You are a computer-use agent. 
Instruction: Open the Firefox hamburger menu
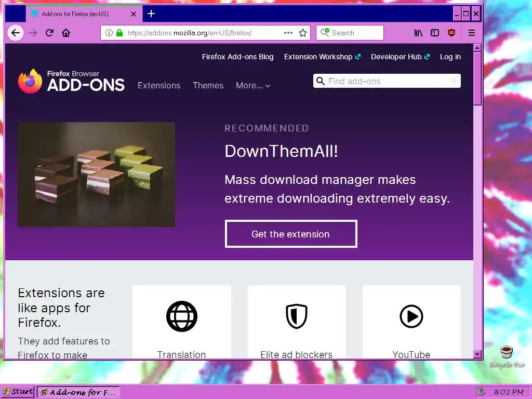point(472,33)
